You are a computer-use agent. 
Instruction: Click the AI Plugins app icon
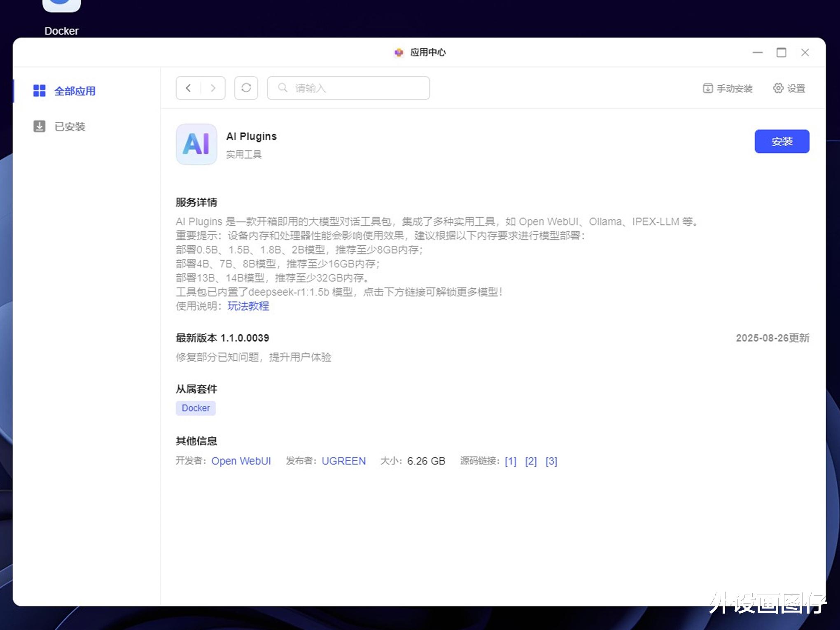pos(196,145)
